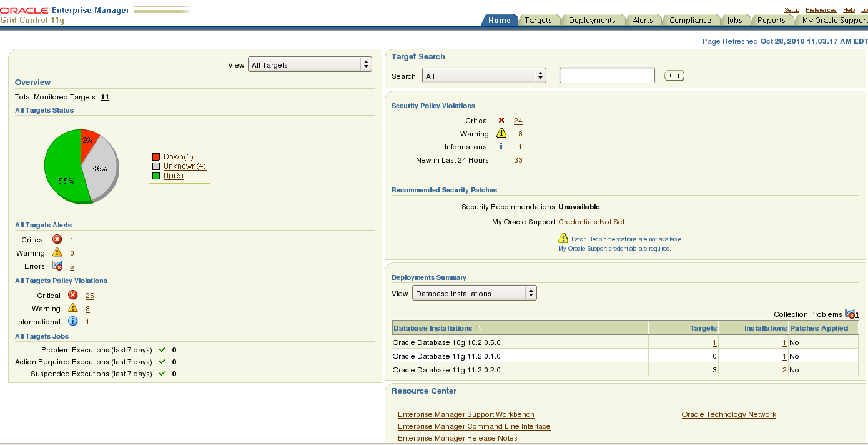
Task: Open the Deployments Summary View dropdown
Action: coord(475,293)
